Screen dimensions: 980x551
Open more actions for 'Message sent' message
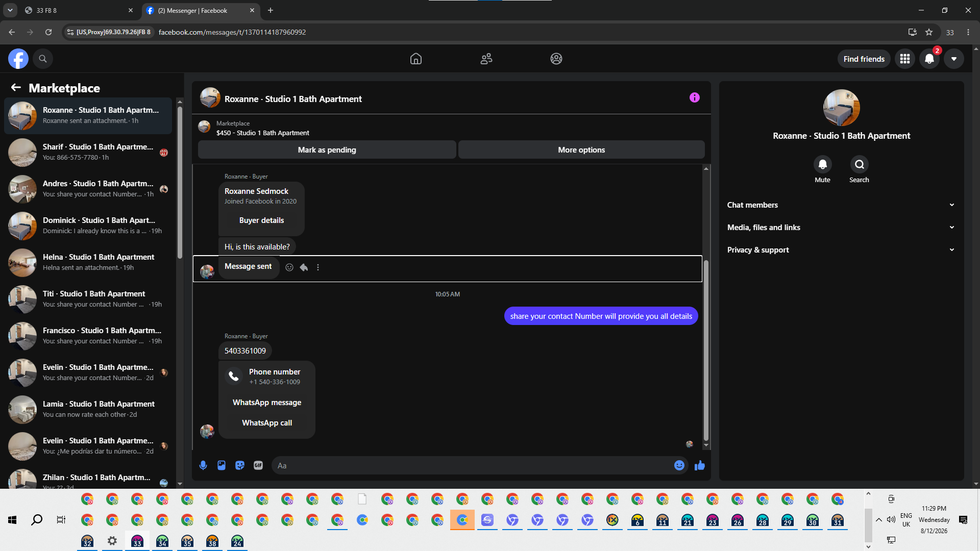click(318, 267)
